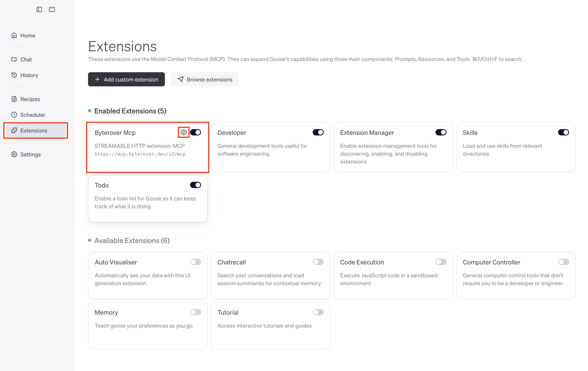Select Recipes from the sidebar
This screenshot has width=588, height=371.
tap(30, 99)
